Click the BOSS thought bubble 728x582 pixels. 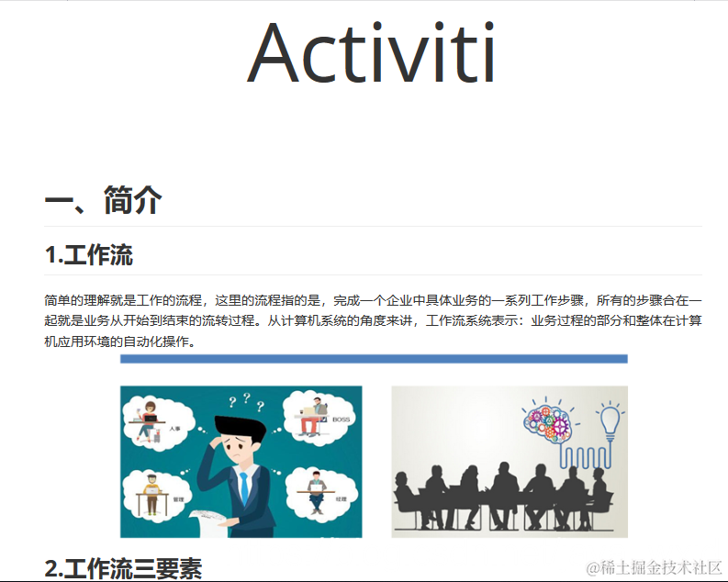(319, 418)
